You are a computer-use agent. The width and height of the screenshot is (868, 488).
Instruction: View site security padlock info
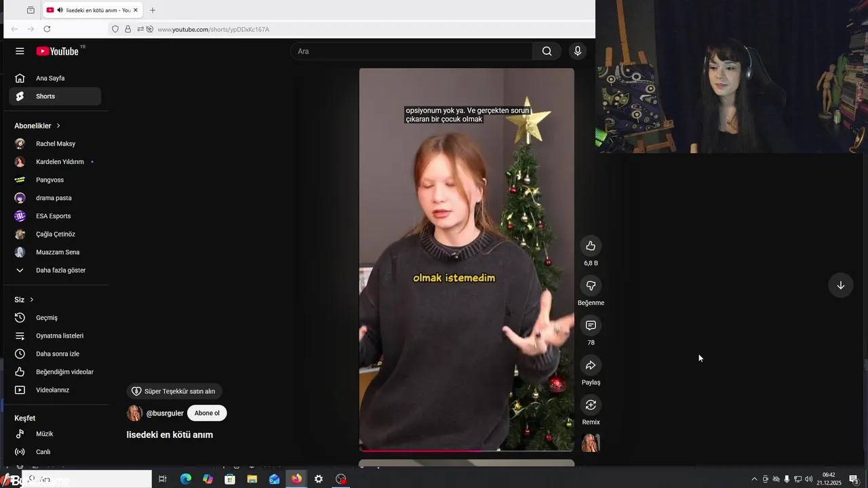coord(127,29)
